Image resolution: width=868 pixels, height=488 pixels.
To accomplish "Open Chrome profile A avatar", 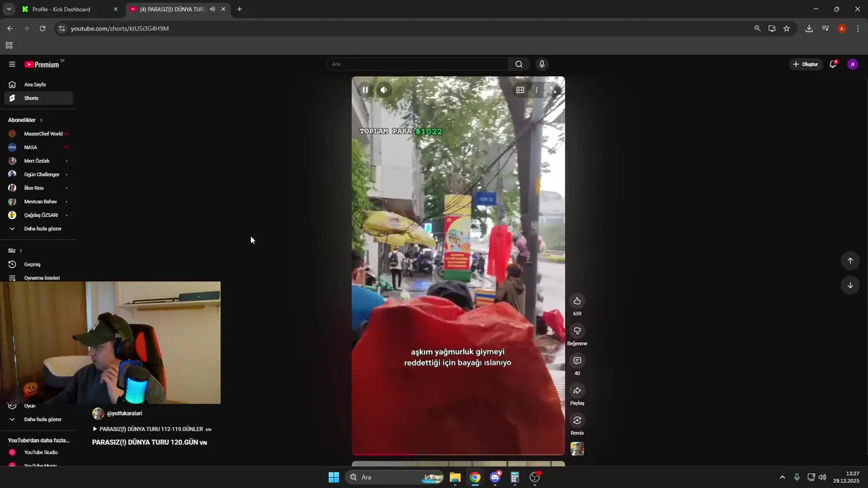I will coord(842,28).
